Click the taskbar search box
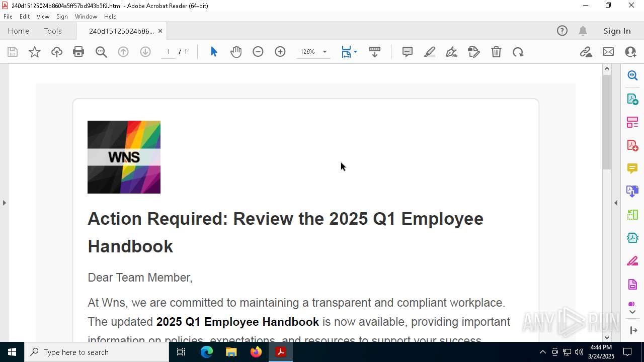Image resolution: width=644 pixels, height=362 pixels. [97, 352]
